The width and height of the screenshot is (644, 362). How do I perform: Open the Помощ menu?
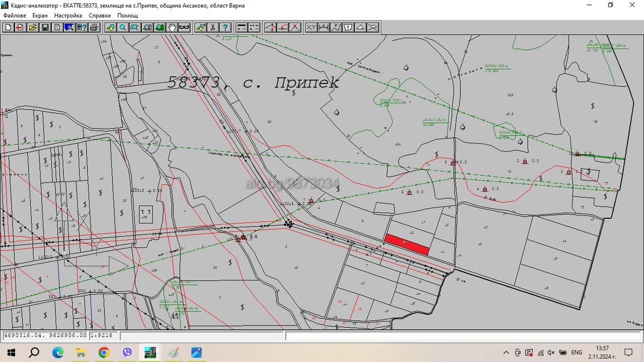pos(128,16)
